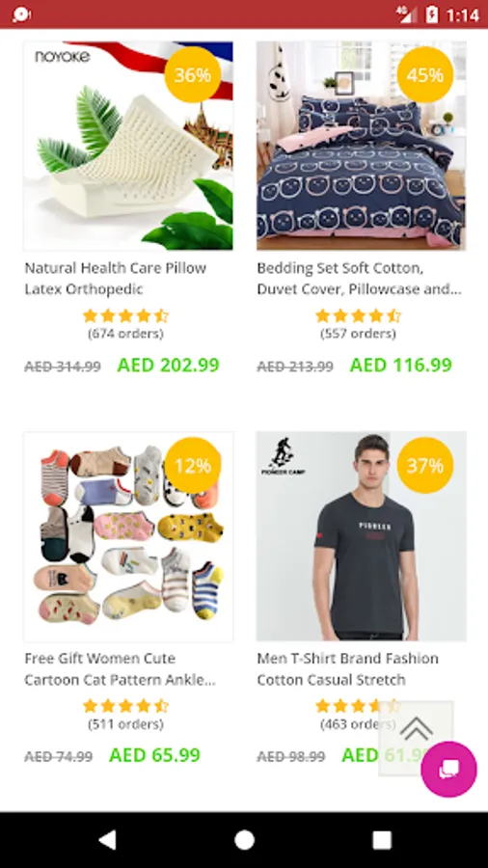Tap the 37% discount badge on T-shirt
Viewport: 488px width, 868px height.
[x=425, y=466]
